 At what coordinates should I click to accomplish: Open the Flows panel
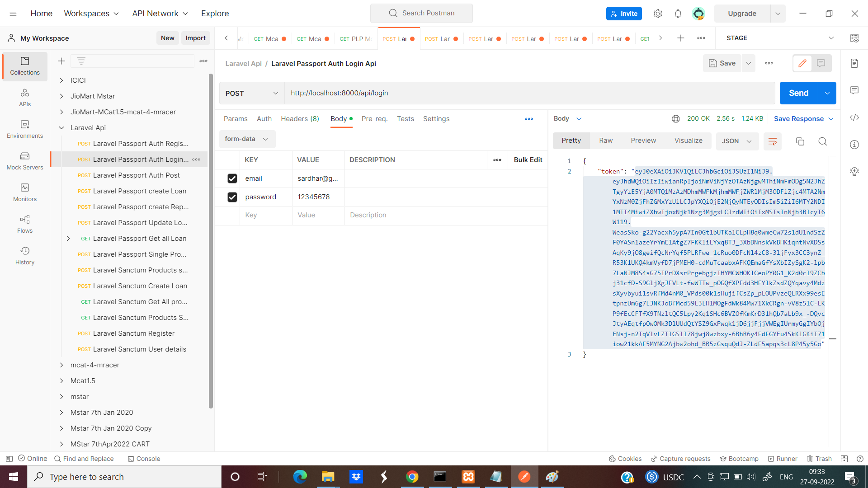click(25, 225)
